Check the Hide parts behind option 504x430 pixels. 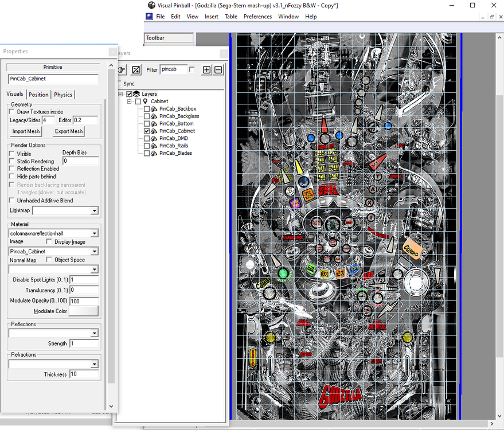click(12, 176)
